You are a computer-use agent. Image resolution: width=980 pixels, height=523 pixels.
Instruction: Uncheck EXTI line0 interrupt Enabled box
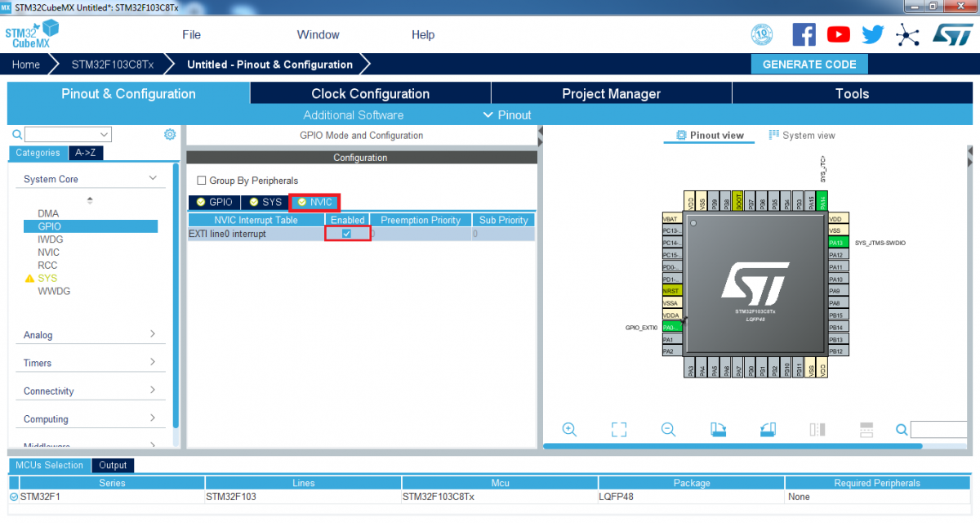[347, 234]
